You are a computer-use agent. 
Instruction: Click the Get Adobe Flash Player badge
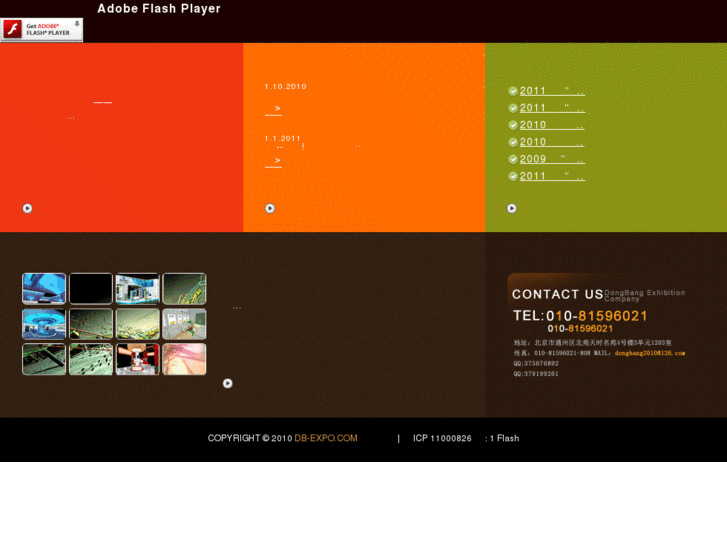tap(41, 30)
